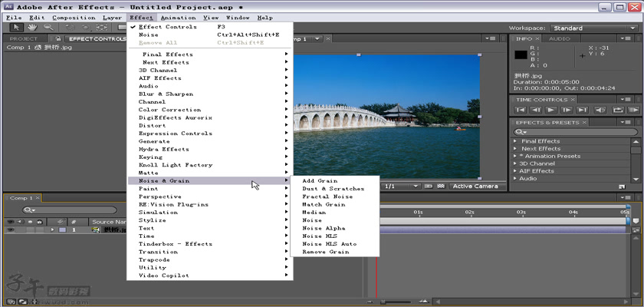
Task: Hide layer 1 with its eye toggle
Action: click(10, 229)
